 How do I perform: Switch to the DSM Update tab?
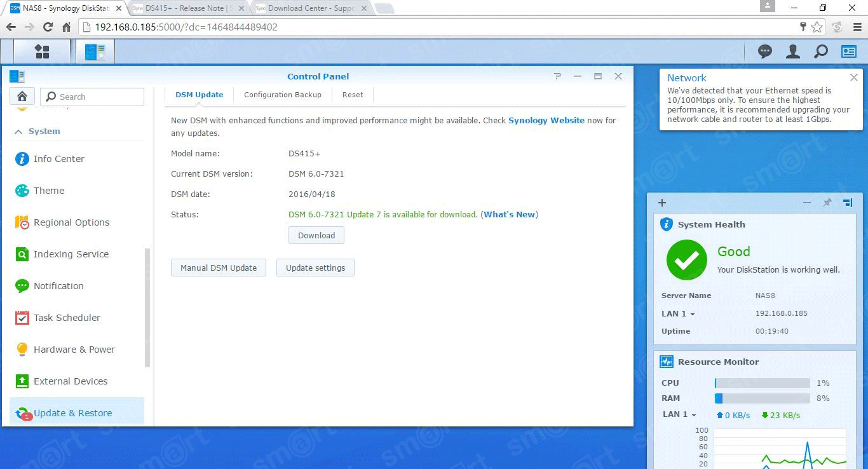200,95
